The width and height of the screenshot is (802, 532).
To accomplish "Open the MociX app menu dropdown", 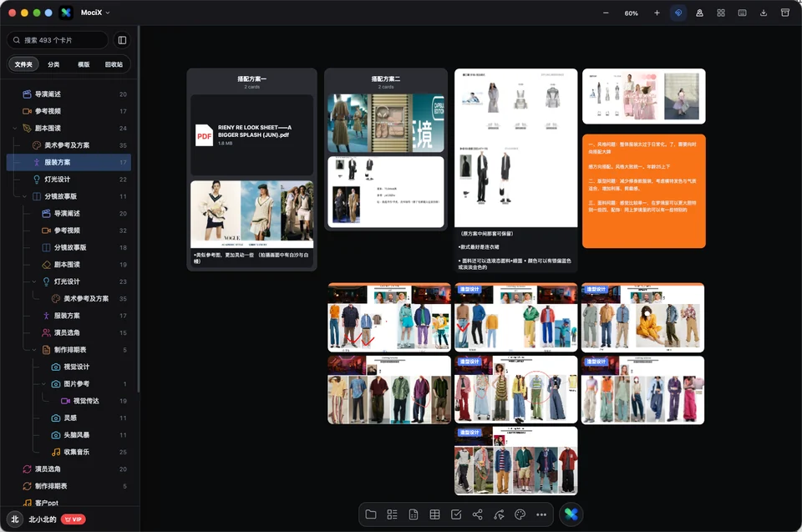I will [x=95, y=13].
